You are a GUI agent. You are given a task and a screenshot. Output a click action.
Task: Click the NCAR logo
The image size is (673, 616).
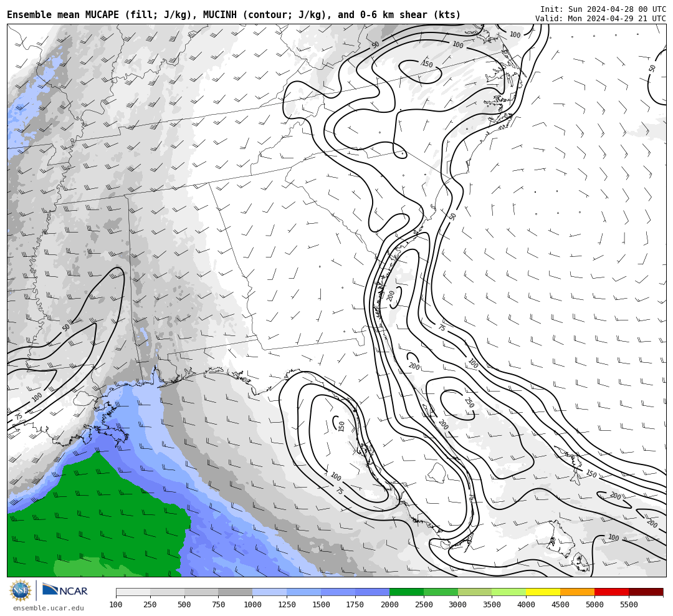[65, 590]
